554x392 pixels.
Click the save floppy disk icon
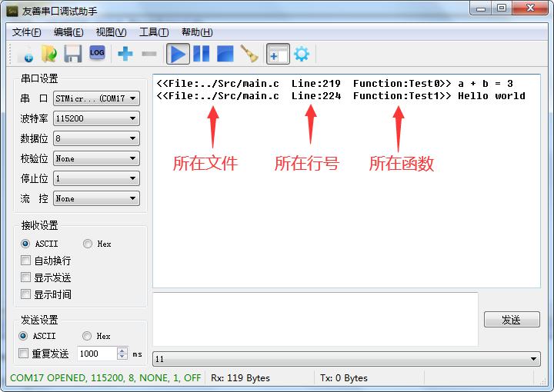(x=73, y=54)
